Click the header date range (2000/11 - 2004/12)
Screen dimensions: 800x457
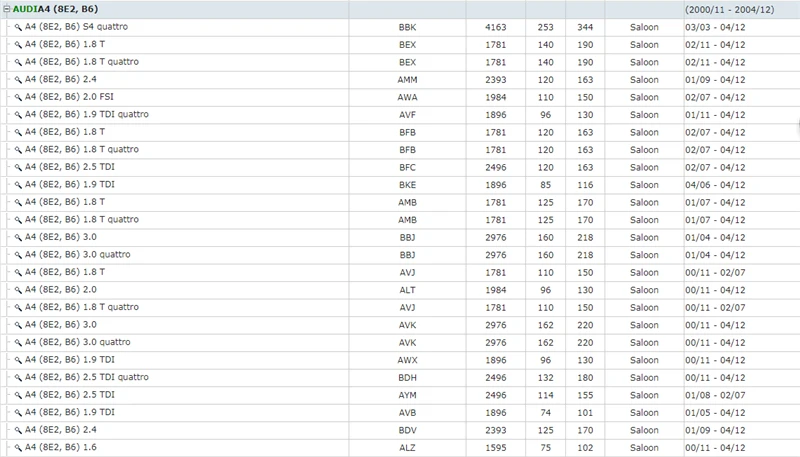pyautogui.click(x=730, y=10)
